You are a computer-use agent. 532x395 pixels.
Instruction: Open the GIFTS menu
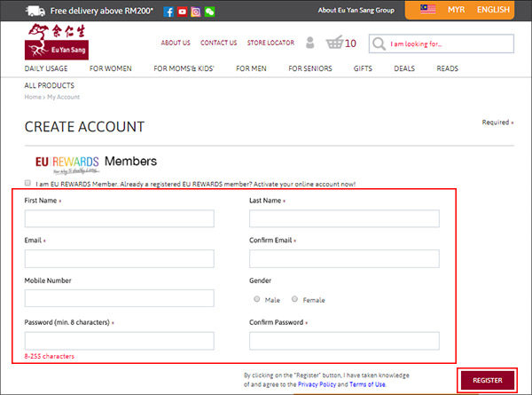(x=363, y=68)
